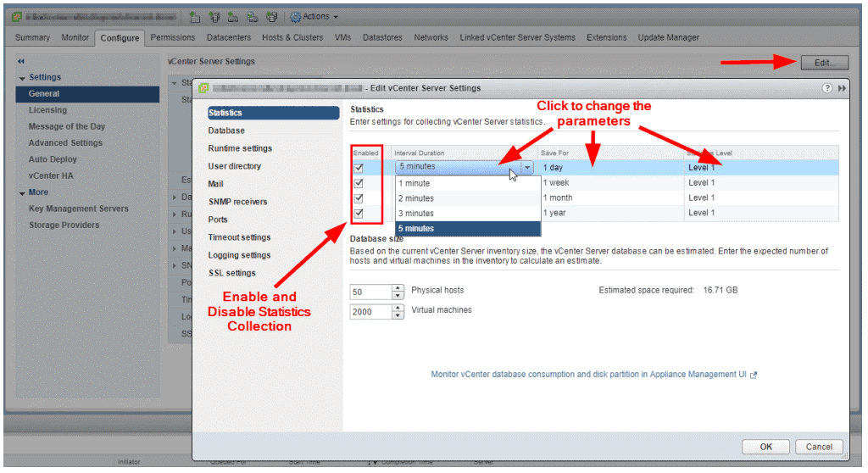
Task: Open the Permissions tab
Action: pos(173,37)
